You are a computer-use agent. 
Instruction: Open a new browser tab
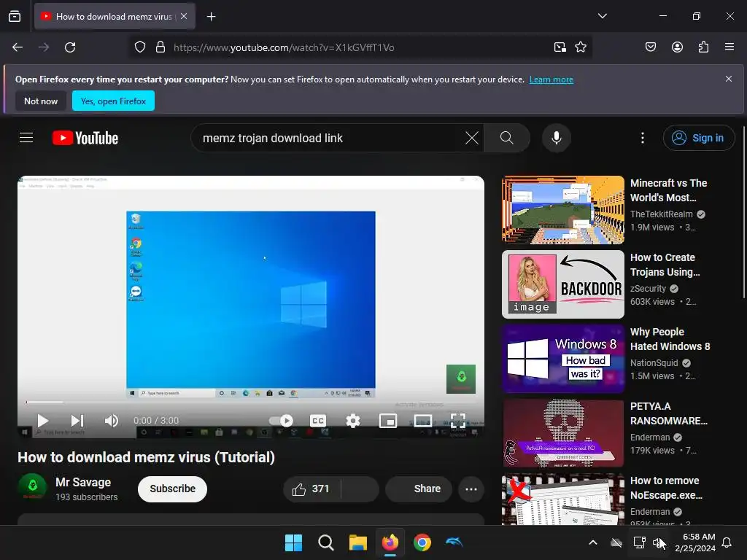[x=211, y=17]
